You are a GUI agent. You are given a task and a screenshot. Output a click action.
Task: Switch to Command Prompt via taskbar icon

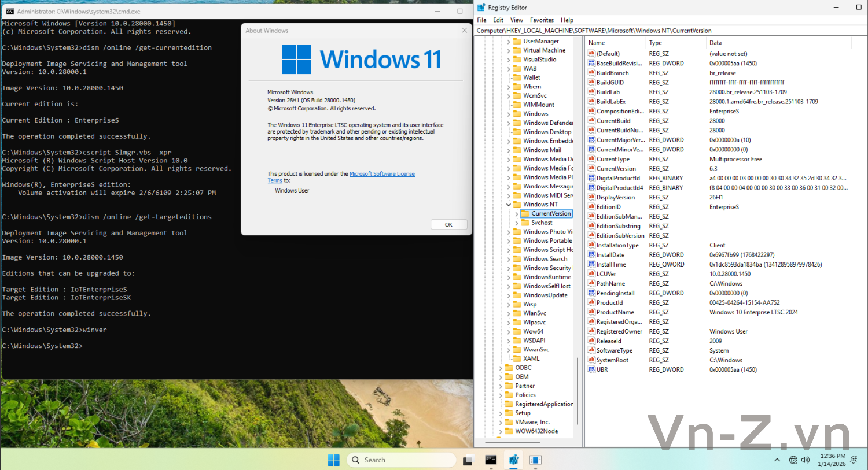coord(491,460)
